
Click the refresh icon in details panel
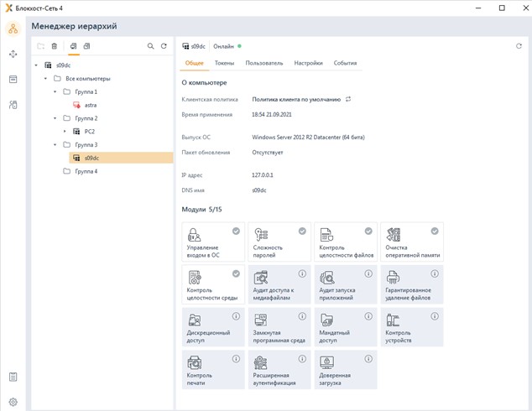[x=519, y=46]
